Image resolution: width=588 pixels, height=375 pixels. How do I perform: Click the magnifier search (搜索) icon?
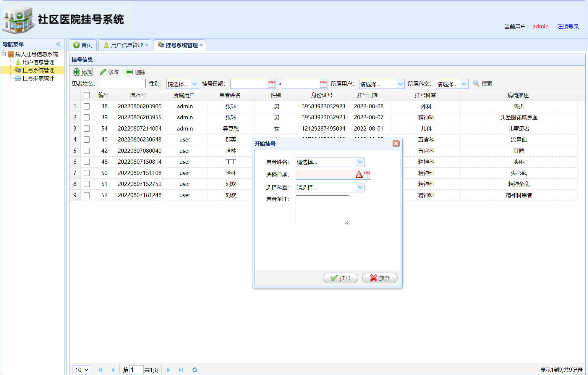(x=476, y=83)
